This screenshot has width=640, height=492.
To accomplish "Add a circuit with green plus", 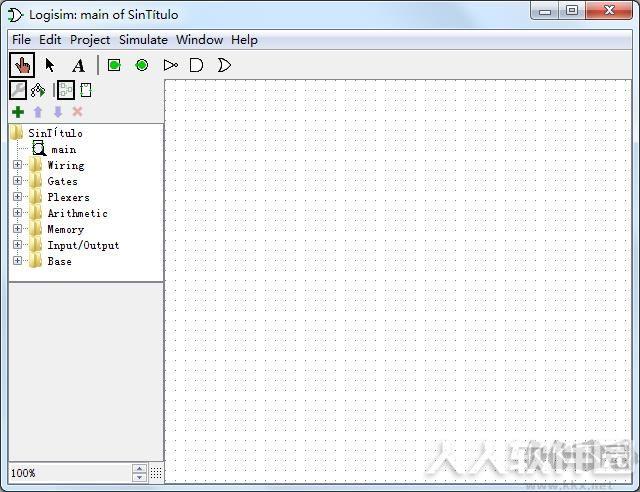I will 18,111.
